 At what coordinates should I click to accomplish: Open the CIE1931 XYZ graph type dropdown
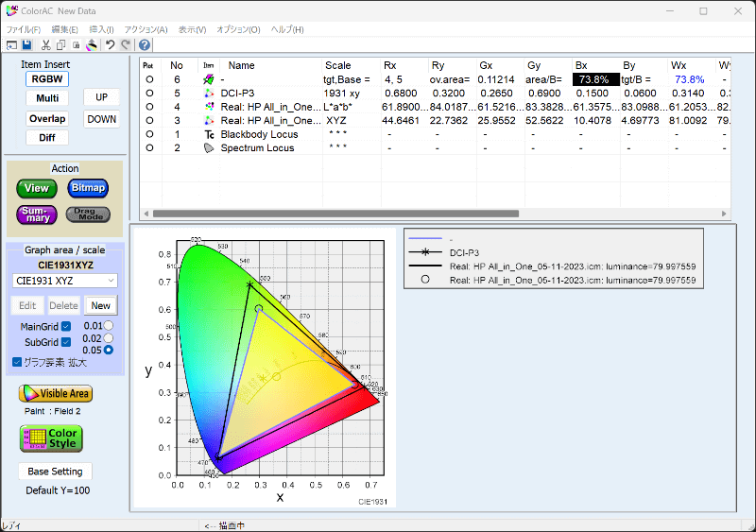64,281
